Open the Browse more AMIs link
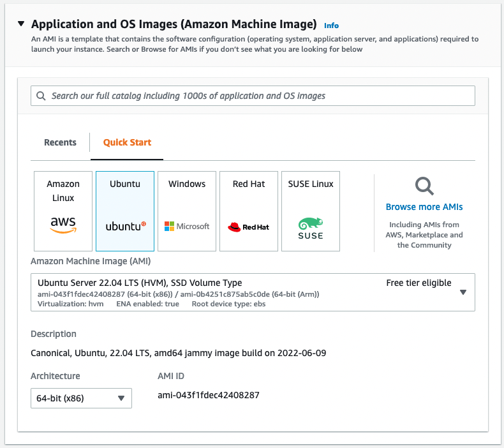The height and width of the screenshot is (448, 504). point(424,207)
